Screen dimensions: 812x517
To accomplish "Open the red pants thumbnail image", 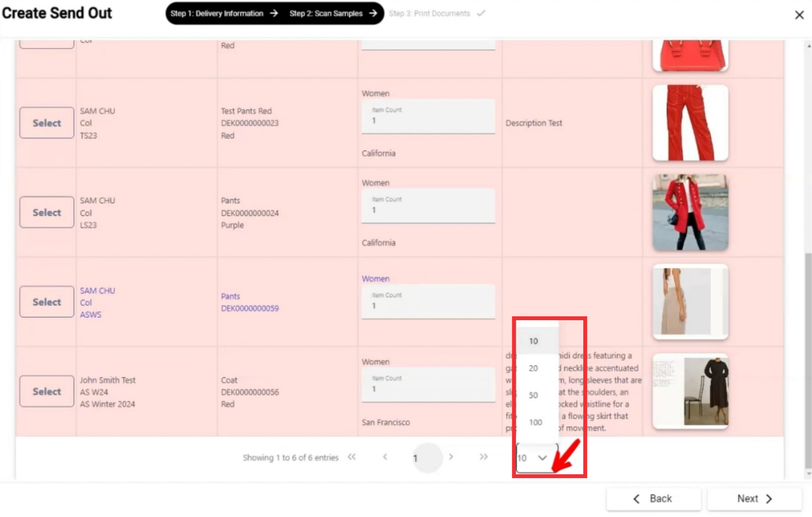I will (690, 123).
